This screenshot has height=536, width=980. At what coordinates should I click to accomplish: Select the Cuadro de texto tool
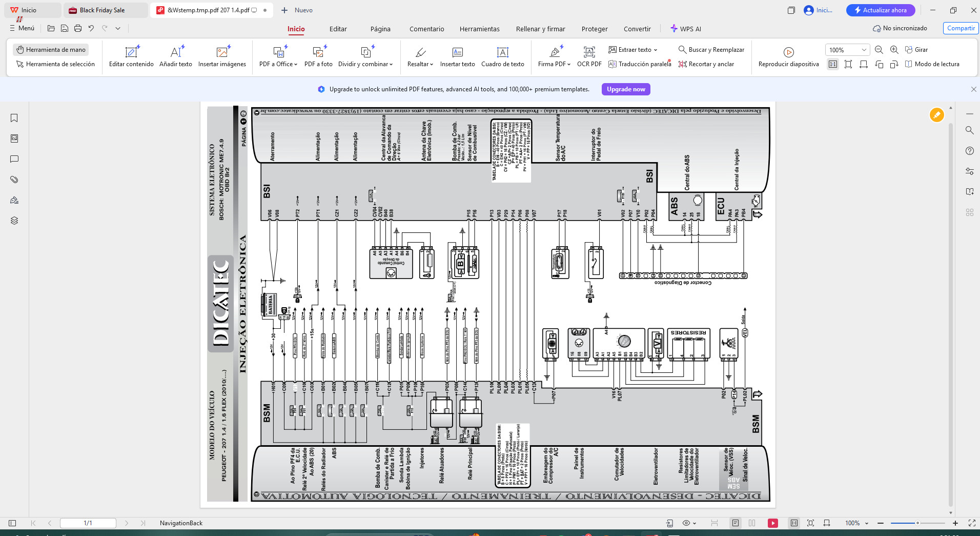tap(502, 56)
